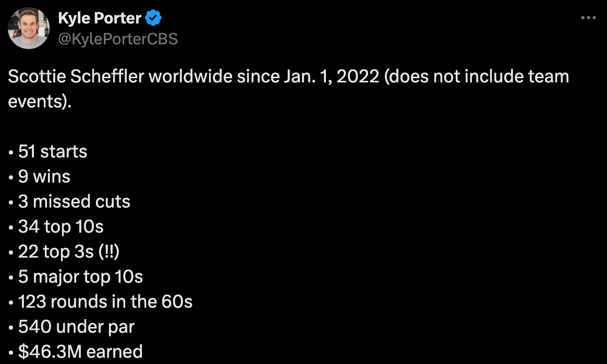
Task: Click the "Scottie Scheffler worldwide" opening line
Action: coord(120,77)
